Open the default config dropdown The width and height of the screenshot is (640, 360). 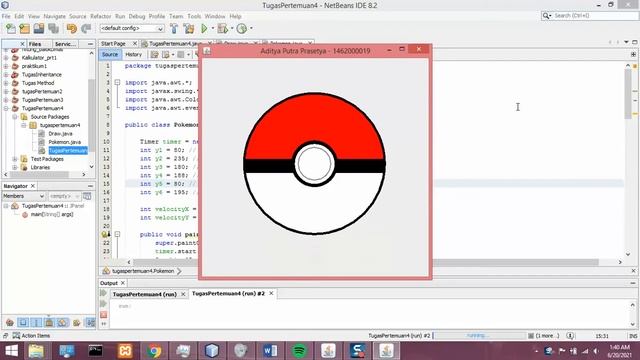pyautogui.click(x=132, y=29)
